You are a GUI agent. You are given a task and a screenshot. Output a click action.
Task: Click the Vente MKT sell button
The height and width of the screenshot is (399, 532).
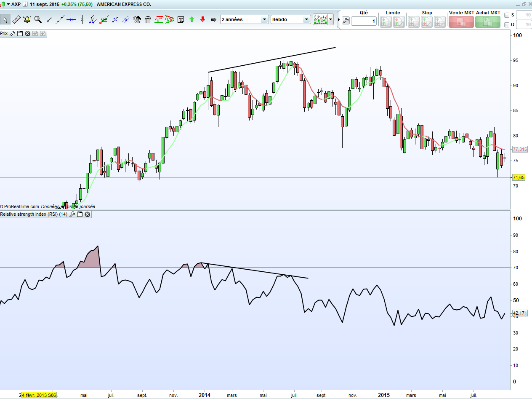[461, 21]
